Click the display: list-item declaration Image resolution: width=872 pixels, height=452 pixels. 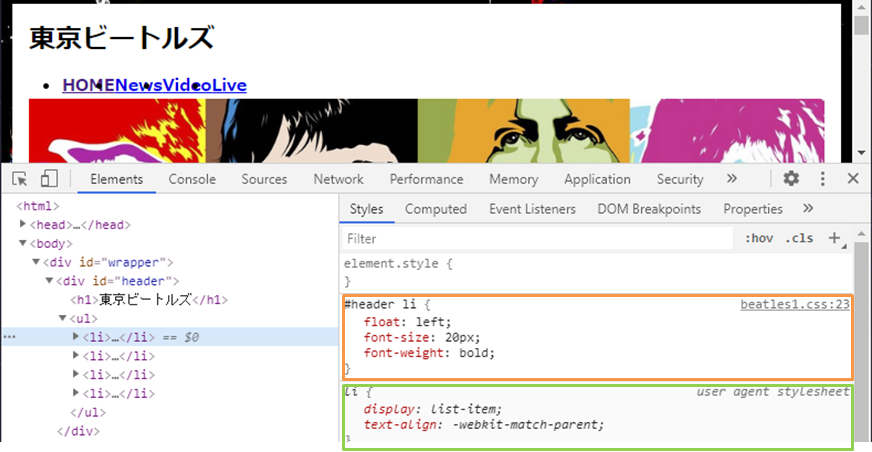tap(433, 409)
